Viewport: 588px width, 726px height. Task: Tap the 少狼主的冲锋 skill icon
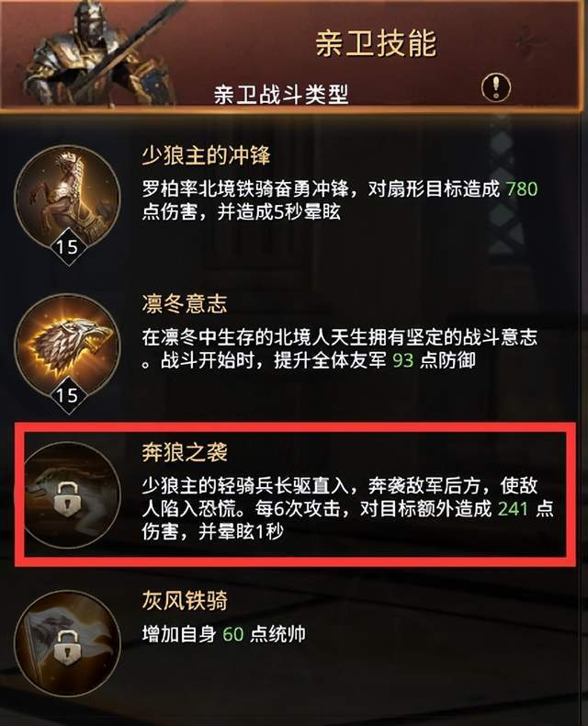click(x=68, y=199)
